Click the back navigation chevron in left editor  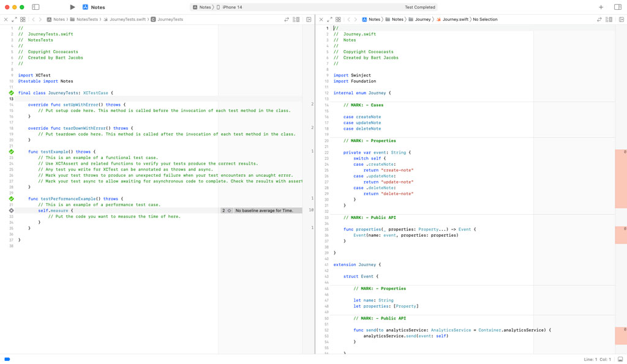point(33,19)
